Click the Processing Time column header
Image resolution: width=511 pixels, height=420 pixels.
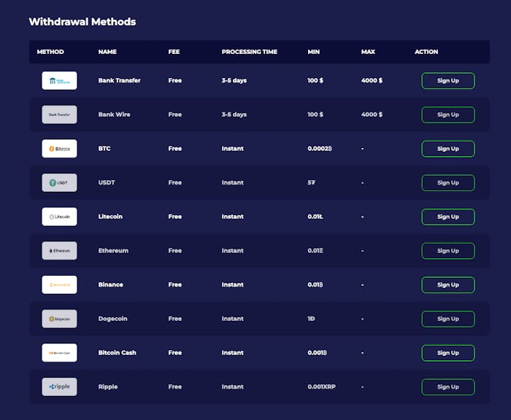pyautogui.click(x=249, y=52)
